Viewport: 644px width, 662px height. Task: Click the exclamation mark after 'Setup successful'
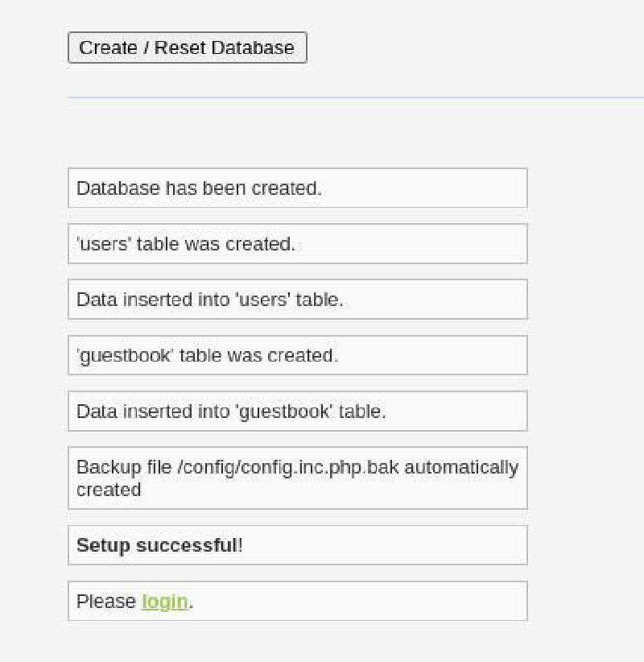[240, 545]
